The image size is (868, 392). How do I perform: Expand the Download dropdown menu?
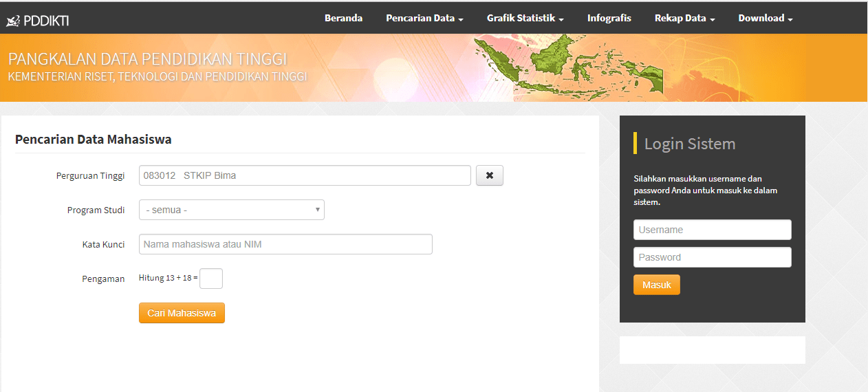pos(766,18)
